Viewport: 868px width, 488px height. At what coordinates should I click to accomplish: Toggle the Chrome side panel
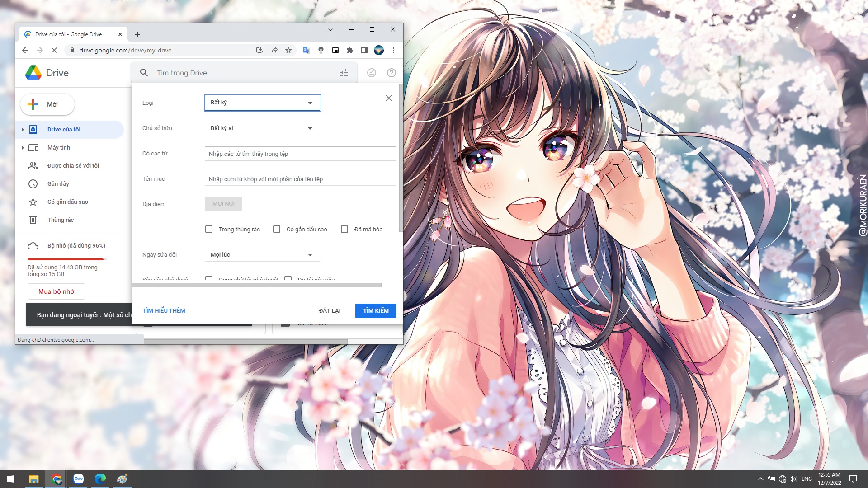click(364, 50)
